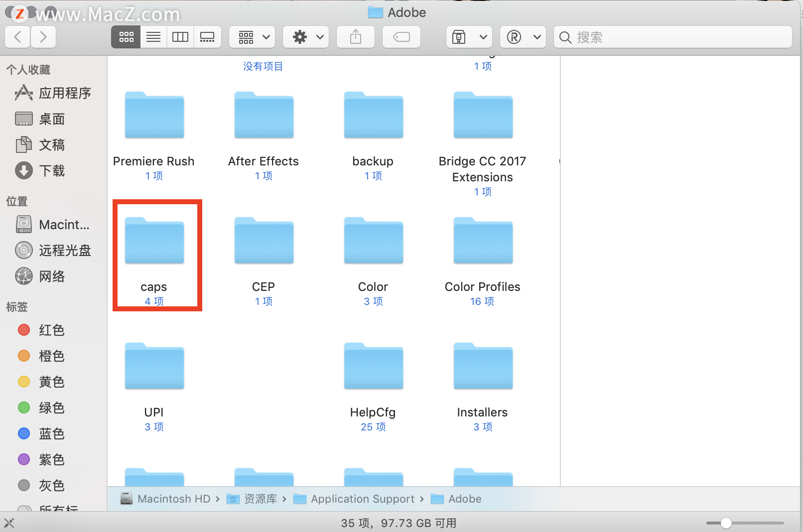803x532 pixels.
Task: Open the group-by arrangement dropdown
Action: pyautogui.click(x=252, y=37)
